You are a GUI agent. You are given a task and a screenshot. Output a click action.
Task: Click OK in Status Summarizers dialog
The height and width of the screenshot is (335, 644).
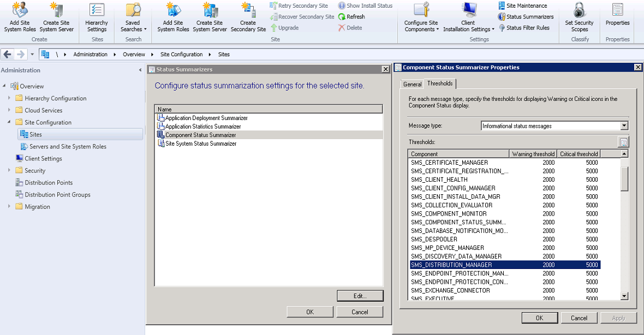pos(310,312)
